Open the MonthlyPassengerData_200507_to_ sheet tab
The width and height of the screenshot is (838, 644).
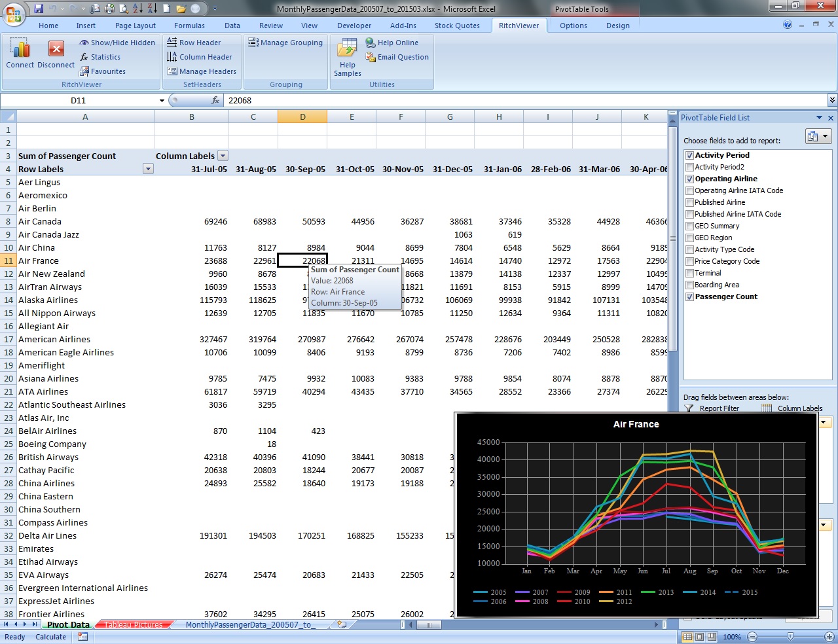pos(251,624)
